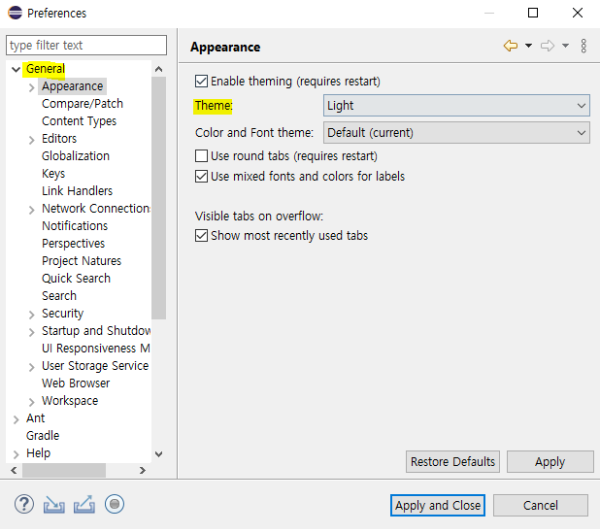Select Gradle in the tree

pos(42,436)
